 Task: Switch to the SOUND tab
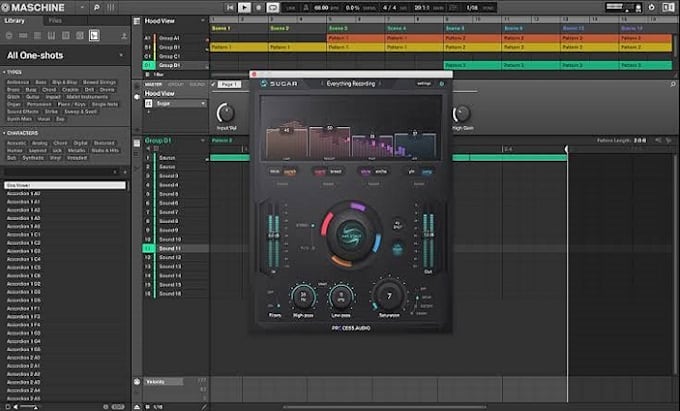coord(197,85)
